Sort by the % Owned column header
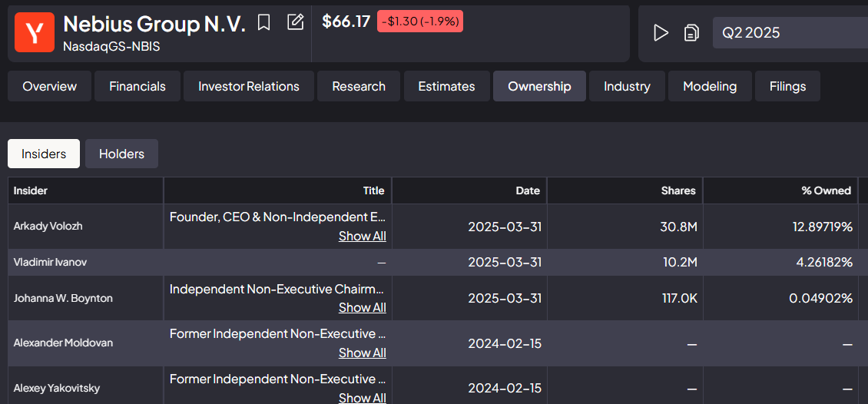 pos(780,190)
